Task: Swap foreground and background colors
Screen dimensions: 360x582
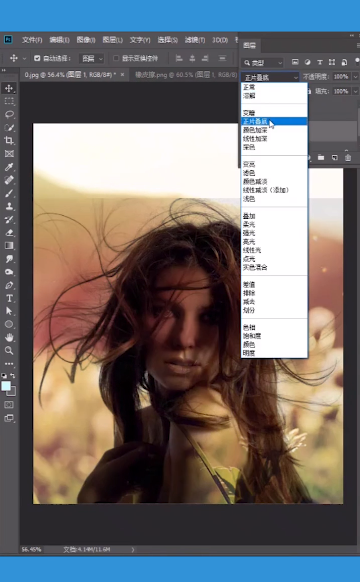Action: (13, 376)
